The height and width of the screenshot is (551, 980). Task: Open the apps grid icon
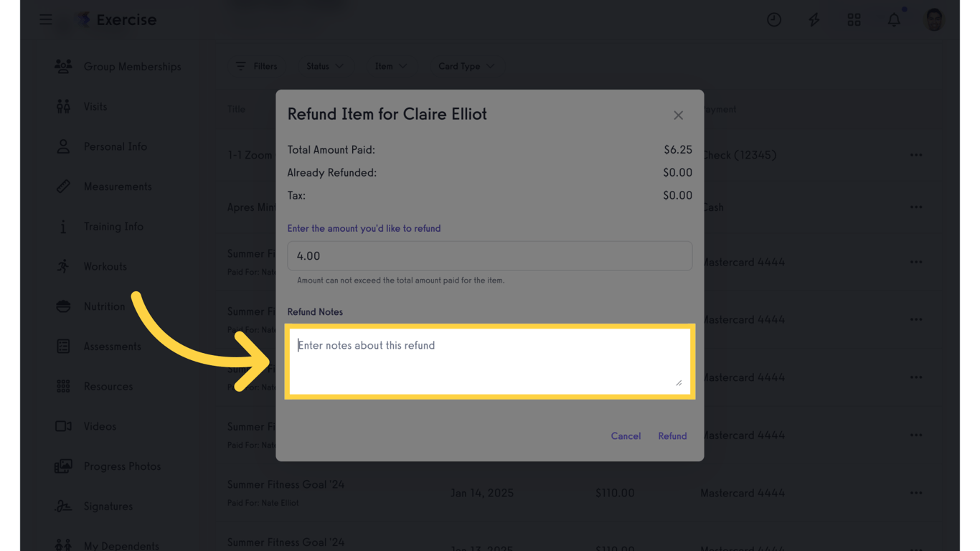pos(854,19)
